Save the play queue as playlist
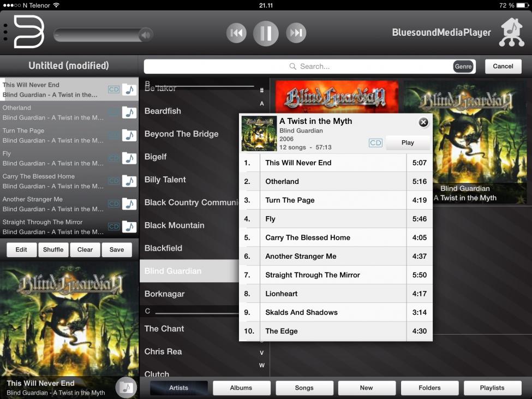Image resolution: width=532 pixels, height=399 pixels. tap(117, 249)
